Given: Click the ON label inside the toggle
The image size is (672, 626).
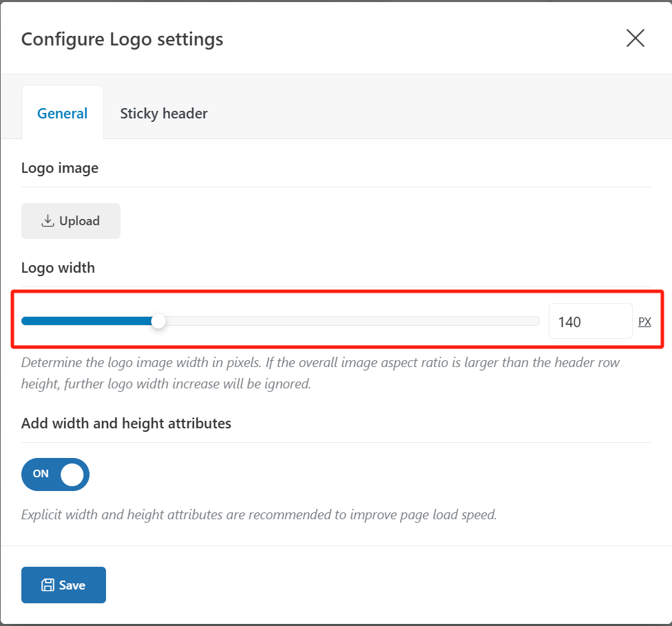Looking at the screenshot, I should pyautogui.click(x=41, y=474).
